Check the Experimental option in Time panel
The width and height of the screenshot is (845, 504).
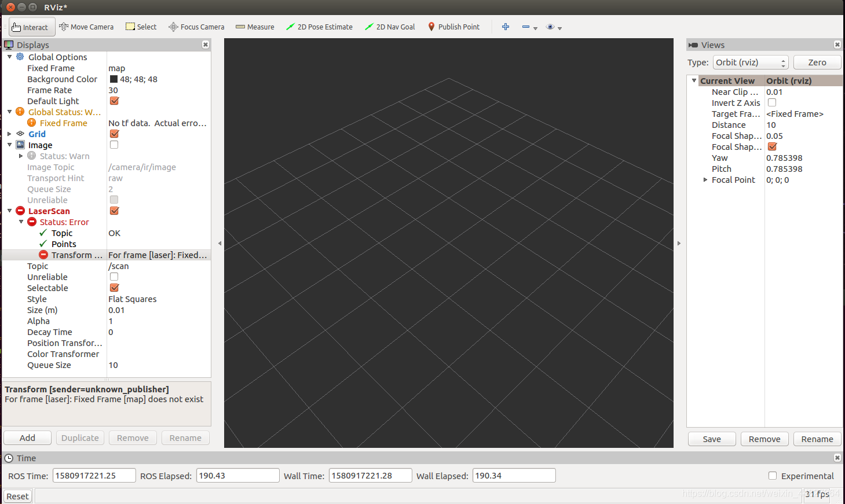(773, 476)
